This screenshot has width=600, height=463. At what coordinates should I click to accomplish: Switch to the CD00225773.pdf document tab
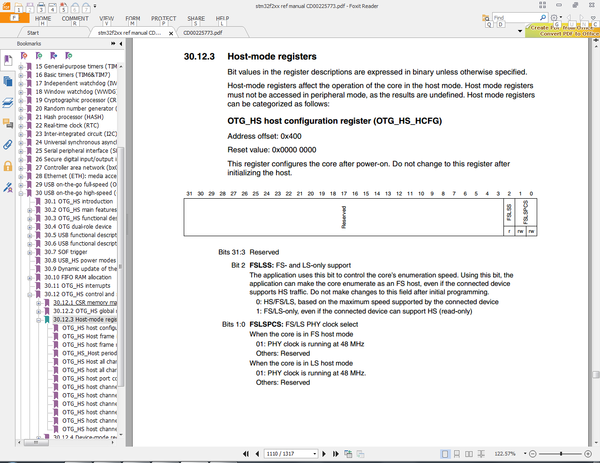211,33
